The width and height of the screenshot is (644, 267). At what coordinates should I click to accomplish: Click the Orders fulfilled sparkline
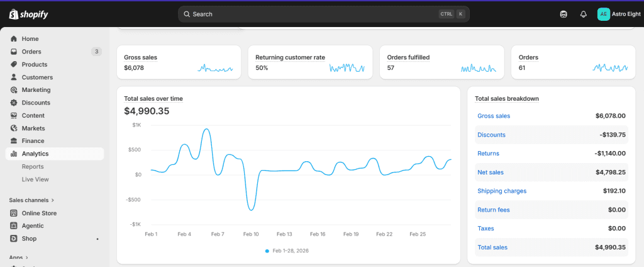pyautogui.click(x=479, y=68)
